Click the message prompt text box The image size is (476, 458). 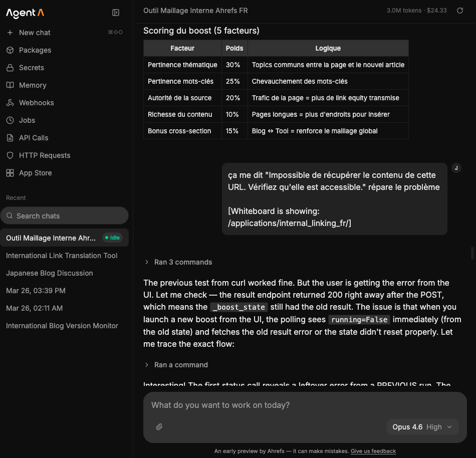click(301, 405)
